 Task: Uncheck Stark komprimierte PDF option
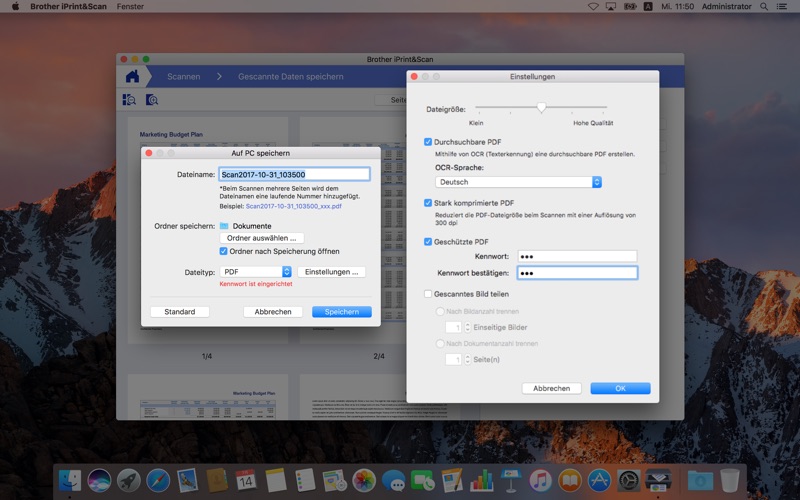(428, 203)
